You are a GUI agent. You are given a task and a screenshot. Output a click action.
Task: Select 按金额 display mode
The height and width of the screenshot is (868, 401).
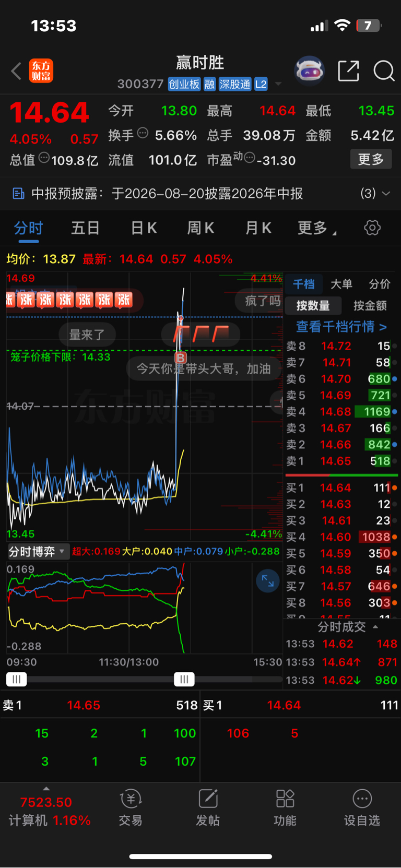coord(370,306)
